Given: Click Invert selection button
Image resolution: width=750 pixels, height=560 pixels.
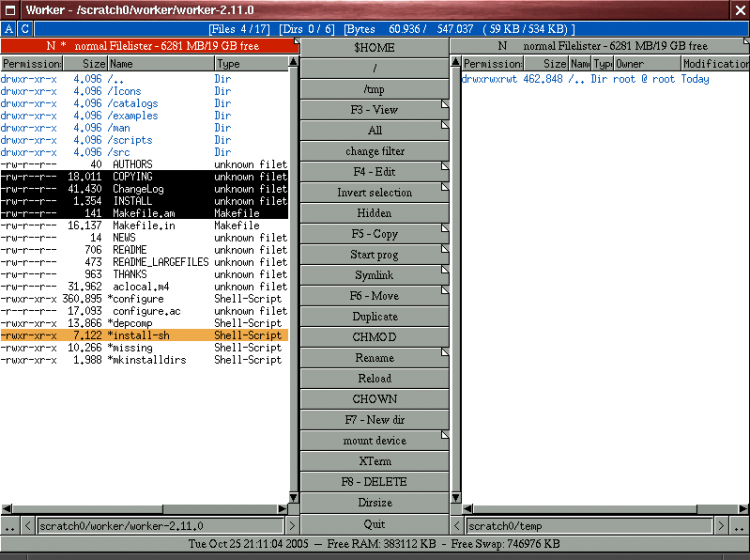Looking at the screenshot, I should (x=374, y=192).
